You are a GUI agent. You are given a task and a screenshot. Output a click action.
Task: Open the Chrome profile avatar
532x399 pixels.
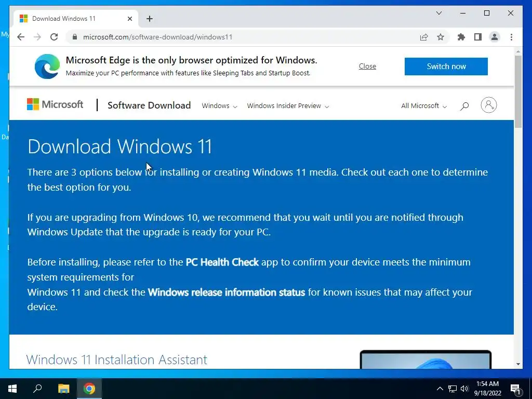[495, 37]
